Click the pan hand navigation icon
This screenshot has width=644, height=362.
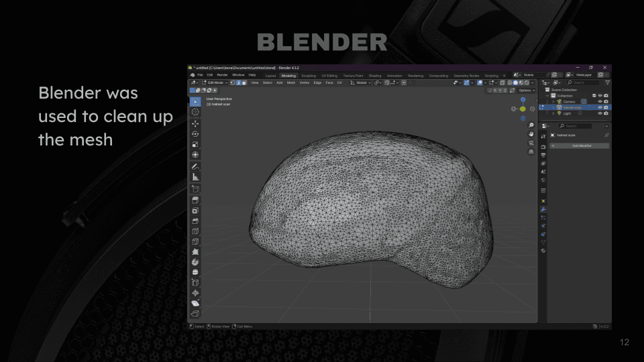[531, 134]
